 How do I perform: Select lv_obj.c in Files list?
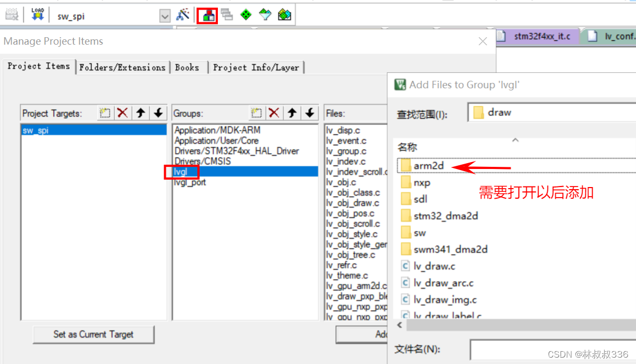[341, 182]
